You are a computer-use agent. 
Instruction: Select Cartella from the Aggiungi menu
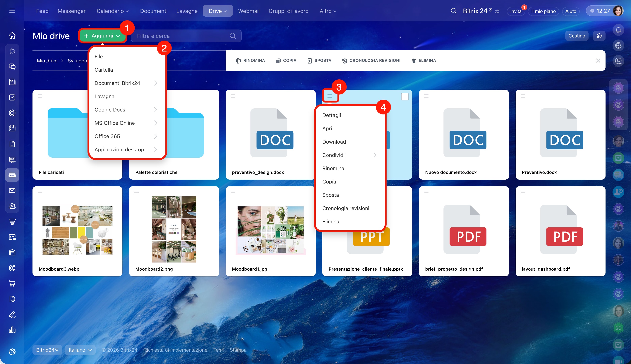point(104,70)
